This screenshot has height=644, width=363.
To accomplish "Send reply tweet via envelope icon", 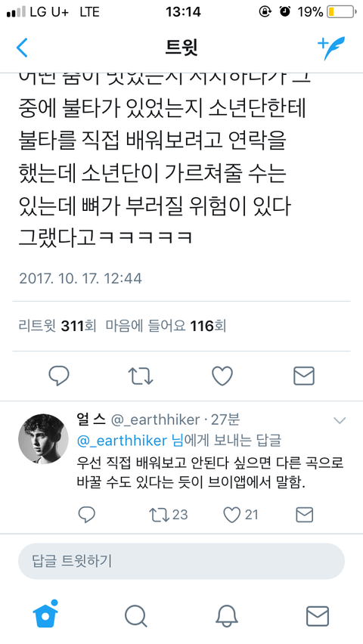I will (305, 514).
